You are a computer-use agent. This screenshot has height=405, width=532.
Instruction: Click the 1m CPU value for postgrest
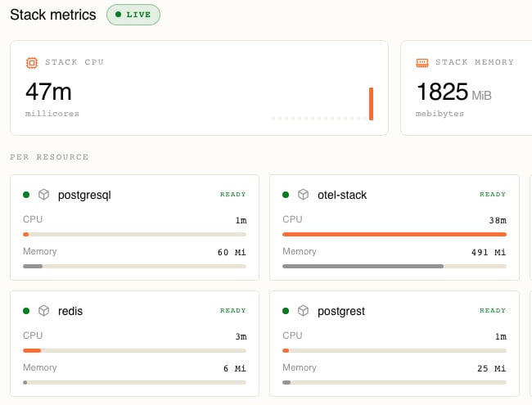(x=500, y=336)
